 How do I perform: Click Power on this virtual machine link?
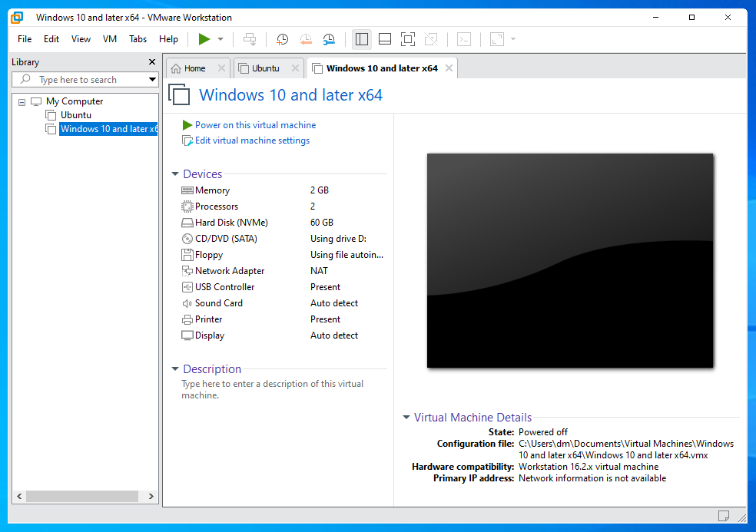tap(256, 125)
